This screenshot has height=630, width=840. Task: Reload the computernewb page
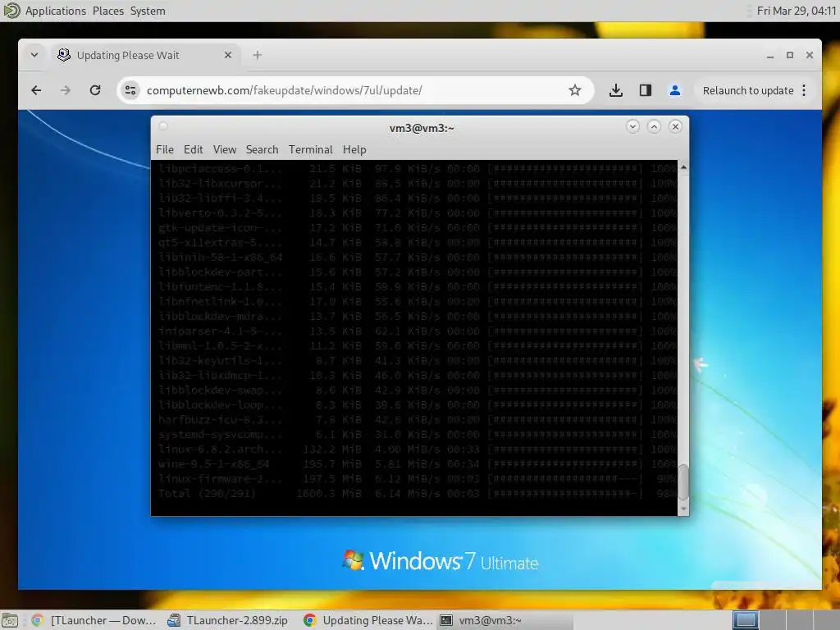click(x=95, y=90)
